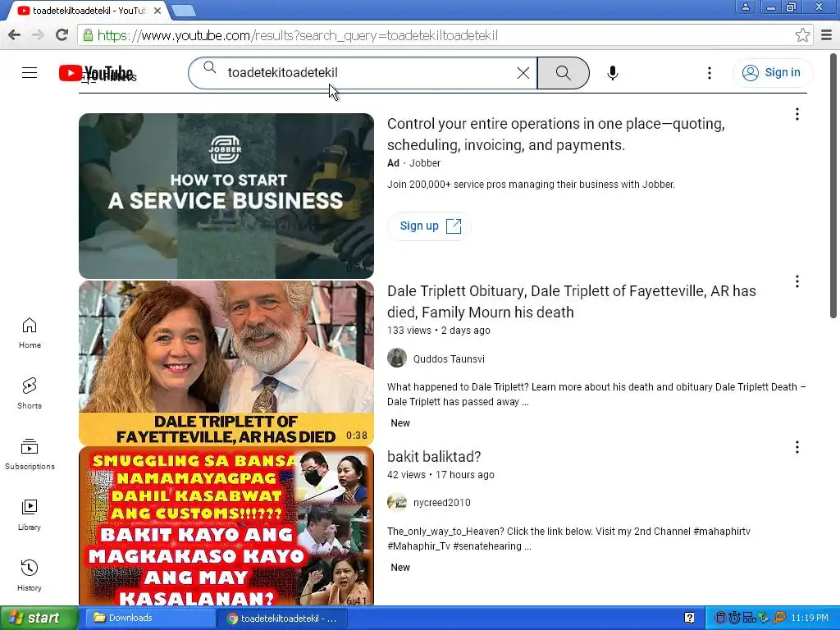Close the toadetekiltoadetekil browser tab
The width and height of the screenshot is (840, 630).
157,11
